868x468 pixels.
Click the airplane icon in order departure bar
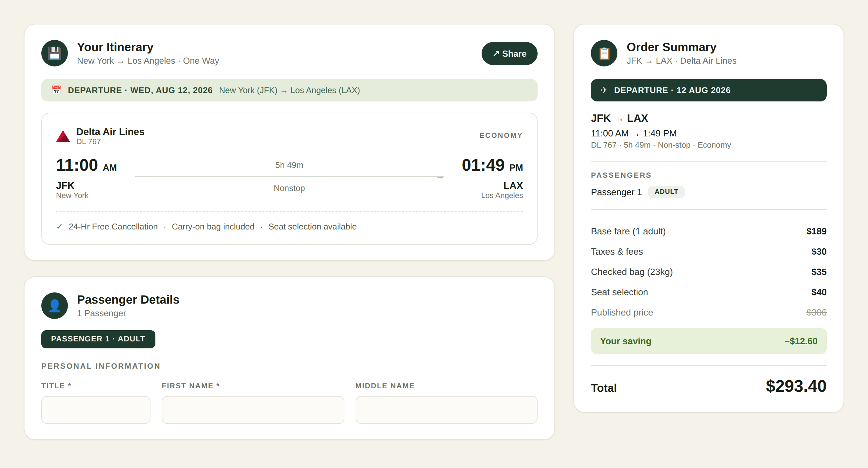[604, 90]
